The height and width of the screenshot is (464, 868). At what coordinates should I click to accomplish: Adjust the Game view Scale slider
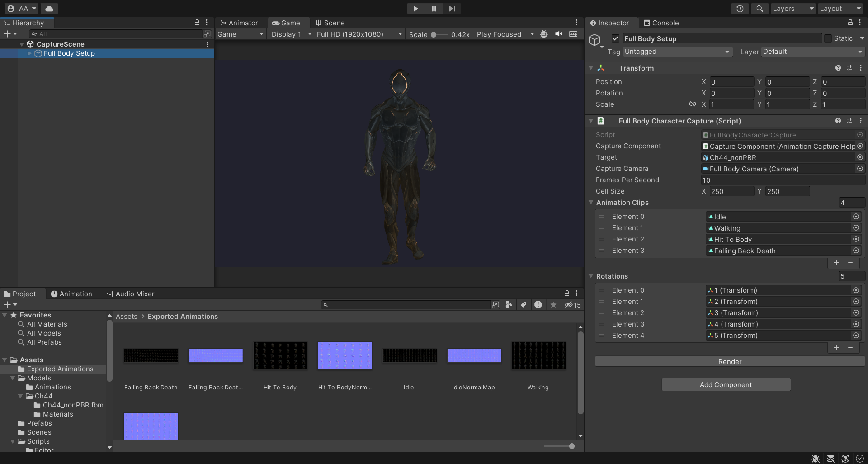[x=439, y=34]
